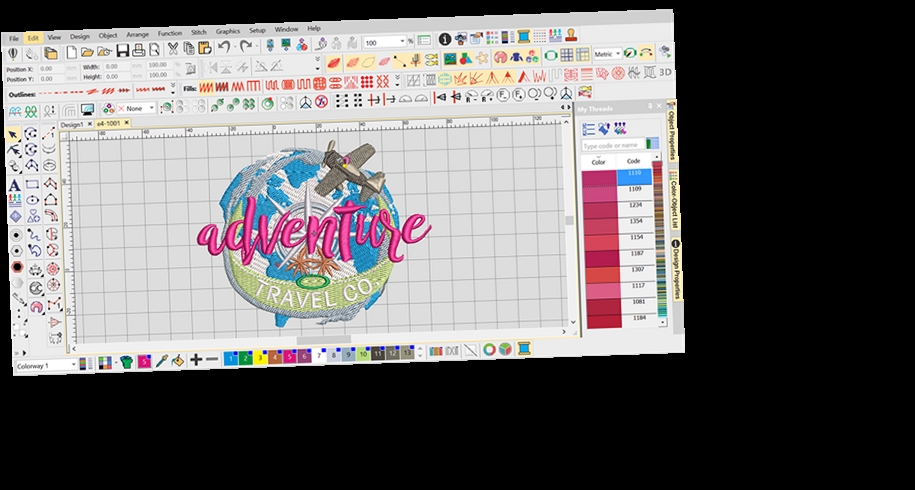
Task: Open the undo history dropdown arrow
Action: (x=234, y=47)
